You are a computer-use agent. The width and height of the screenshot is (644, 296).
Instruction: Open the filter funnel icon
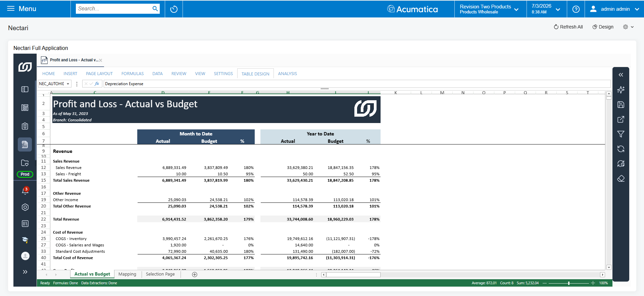click(x=621, y=134)
